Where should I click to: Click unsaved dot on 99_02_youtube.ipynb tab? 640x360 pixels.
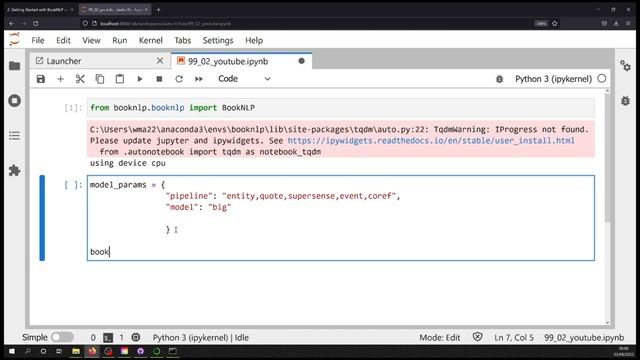point(301,61)
